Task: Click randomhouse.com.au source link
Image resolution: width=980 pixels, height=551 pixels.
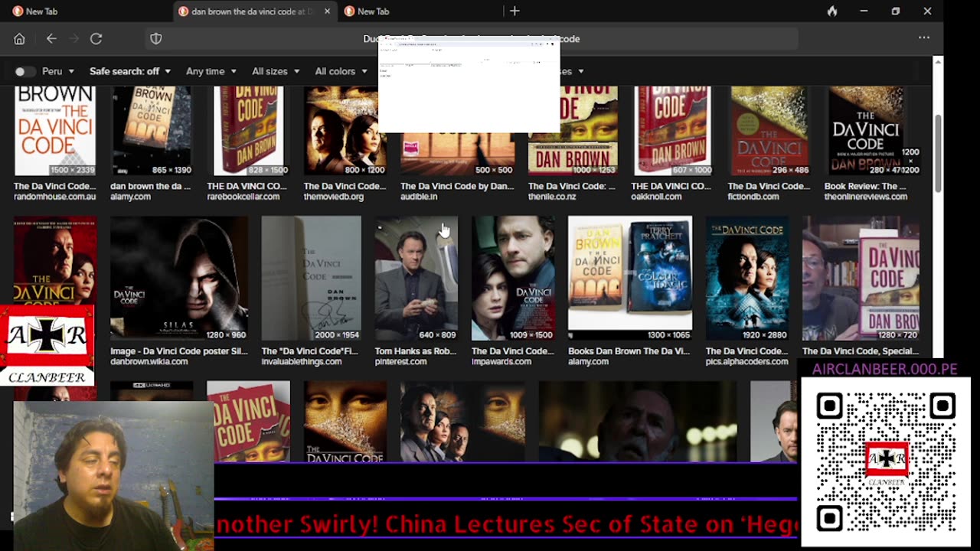Action: pyautogui.click(x=54, y=197)
